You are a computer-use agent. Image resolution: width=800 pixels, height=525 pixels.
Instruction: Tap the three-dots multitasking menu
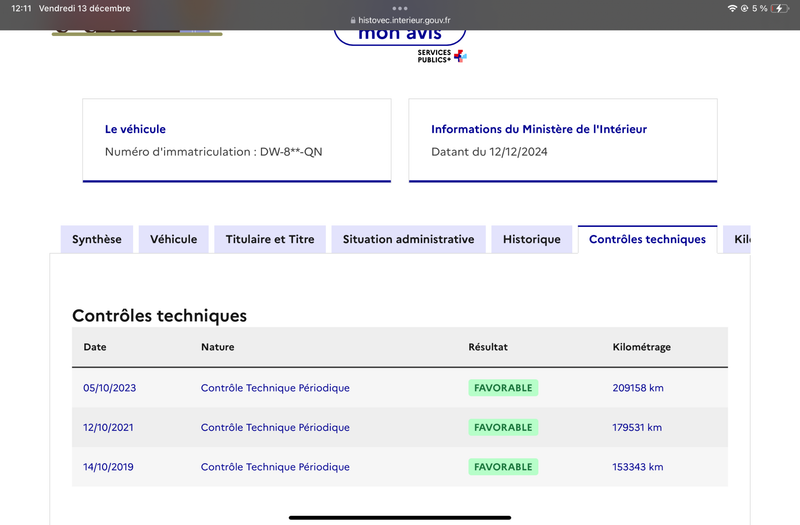(400, 8)
